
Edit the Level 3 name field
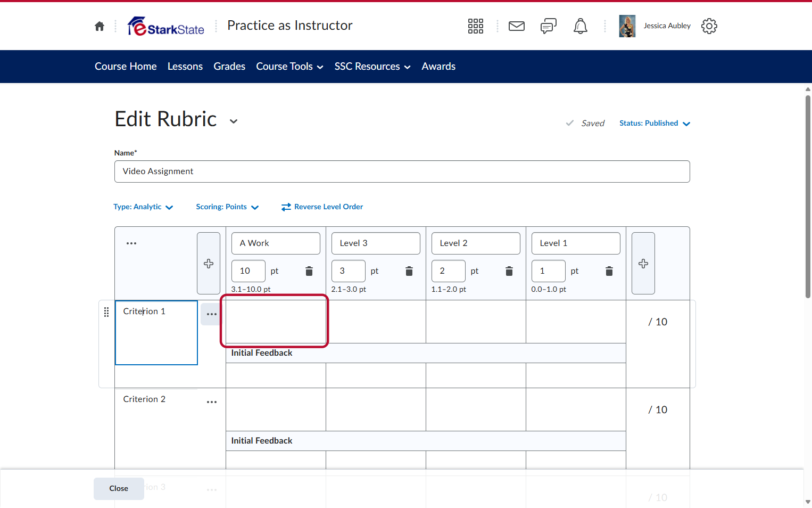tap(376, 243)
